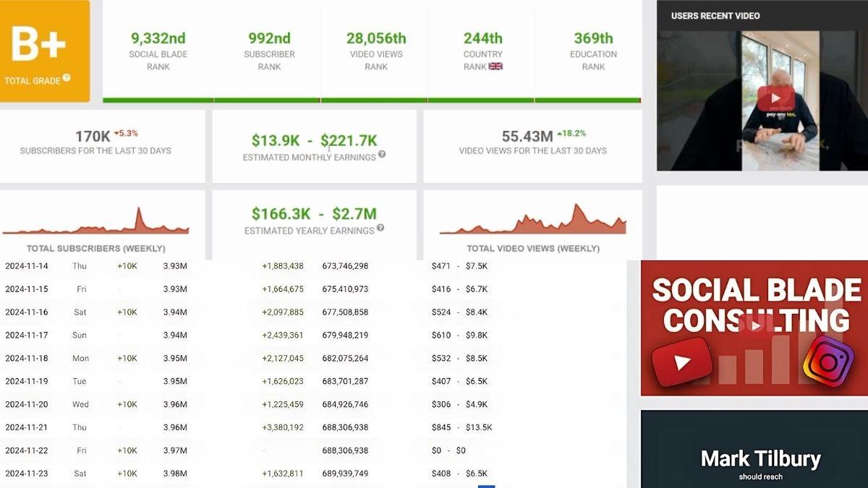Image resolution: width=868 pixels, height=488 pixels.
Task: Open the 28,056th Video Views Rank card
Action: pos(376,51)
